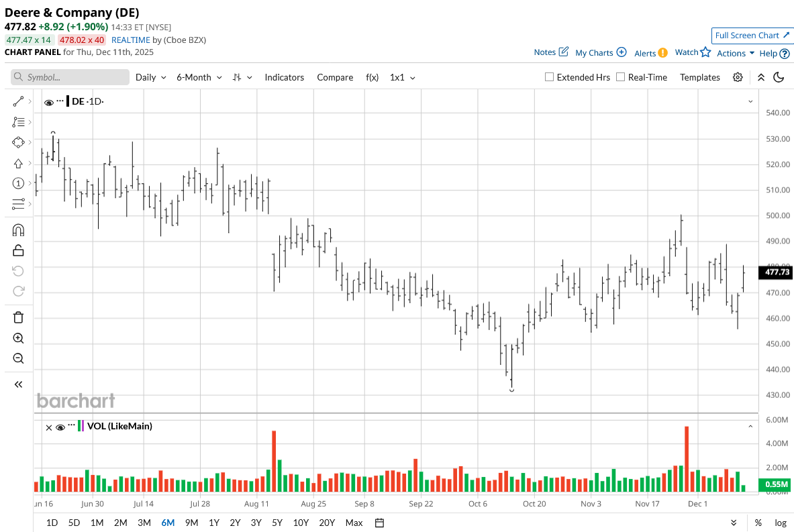Click the 477.73 current price label

pos(777,272)
